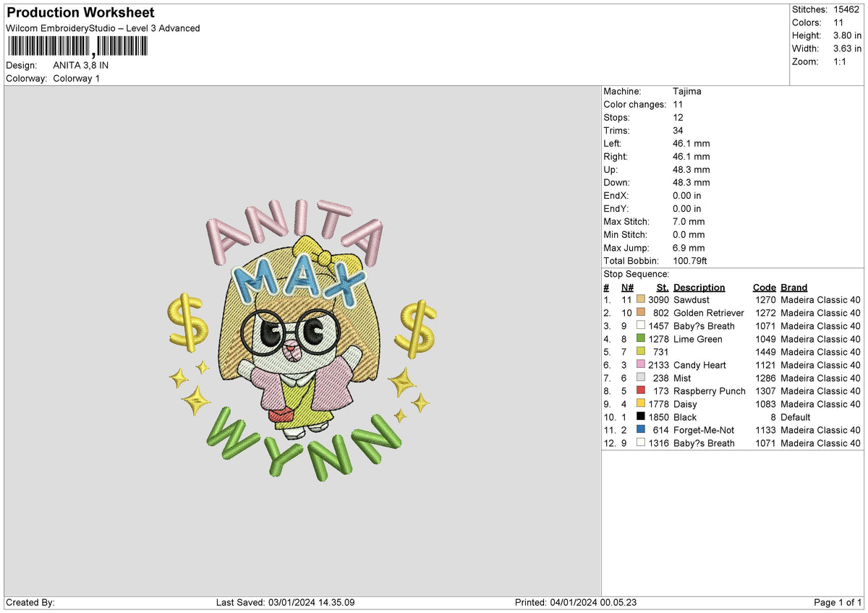Image resolution: width=868 pixels, height=613 pixels.
Task: Click the Golden Retriever color swatch
Action: (641, 313)
